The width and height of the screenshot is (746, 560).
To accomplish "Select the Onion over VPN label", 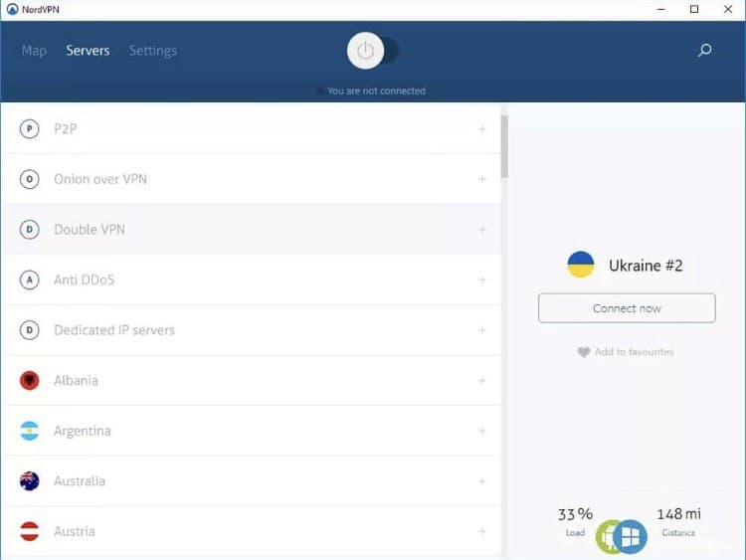I will click(100, 179).
